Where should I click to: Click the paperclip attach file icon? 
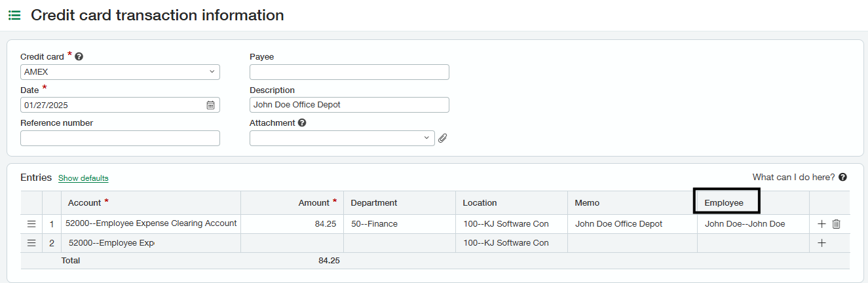coord(443,138)
